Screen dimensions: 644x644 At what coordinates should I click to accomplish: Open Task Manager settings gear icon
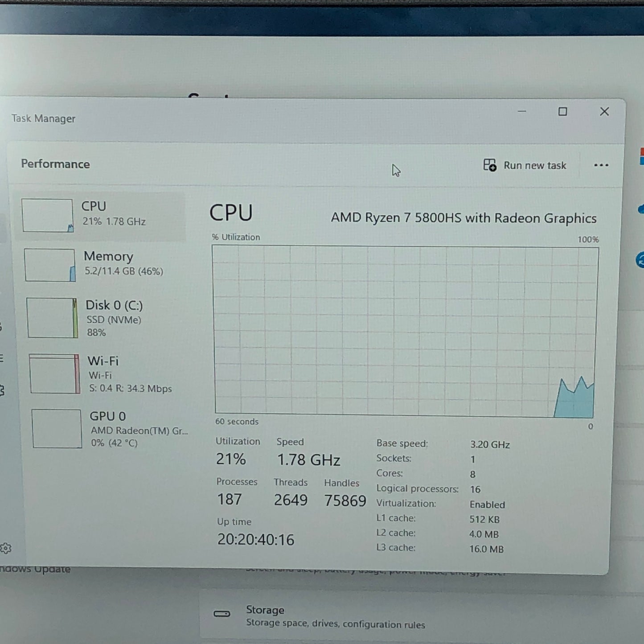pos(6,548)
